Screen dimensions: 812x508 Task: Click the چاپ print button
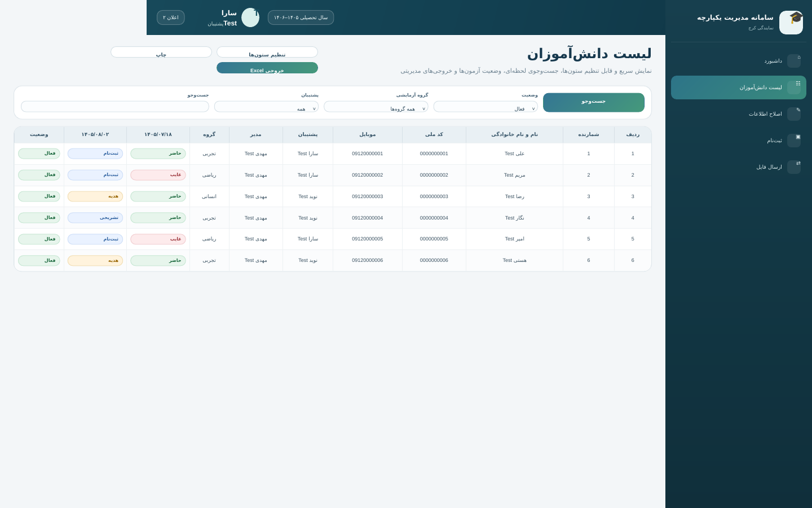[161, 52]
